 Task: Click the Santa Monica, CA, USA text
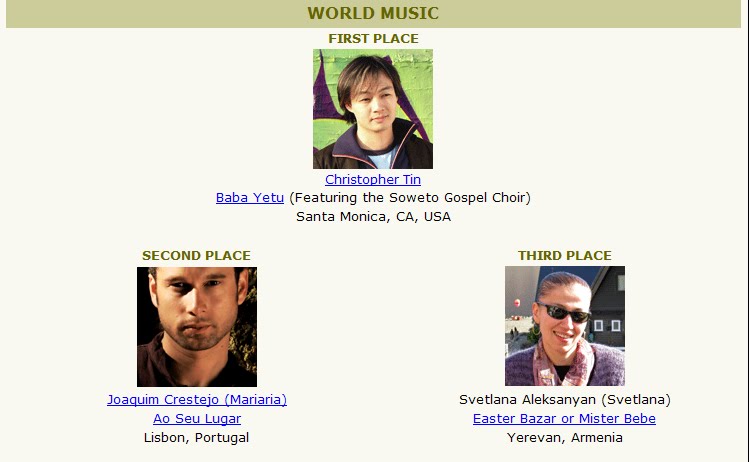pos(373,217)
